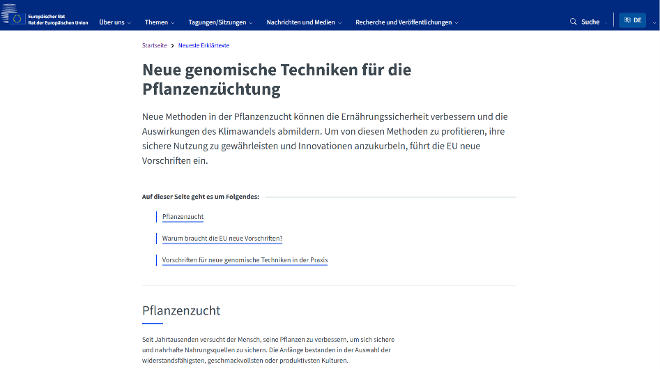Expand the Themen menu

coord(160,22)
